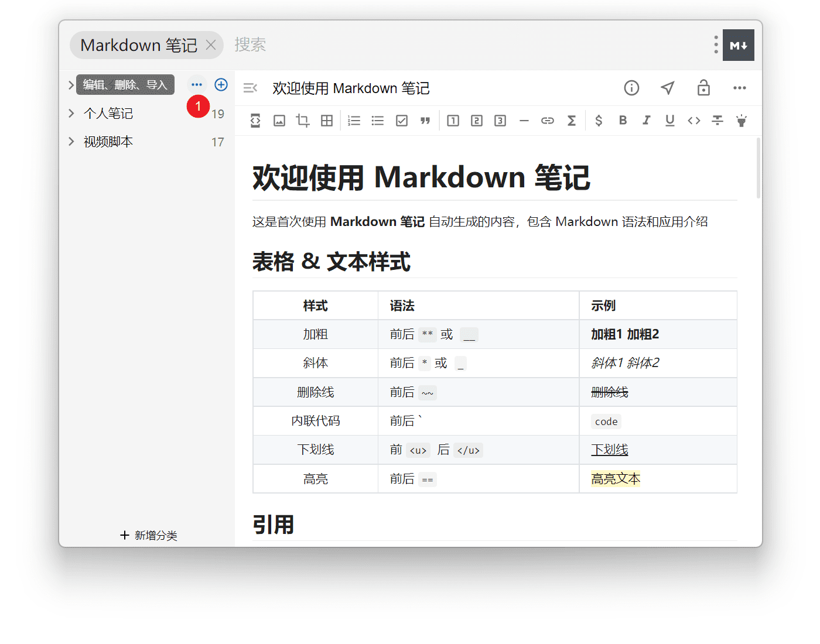Open the vertical three-dot menu at top right
The height and width of the screenshot is (644, 820).
pos(716,44)
